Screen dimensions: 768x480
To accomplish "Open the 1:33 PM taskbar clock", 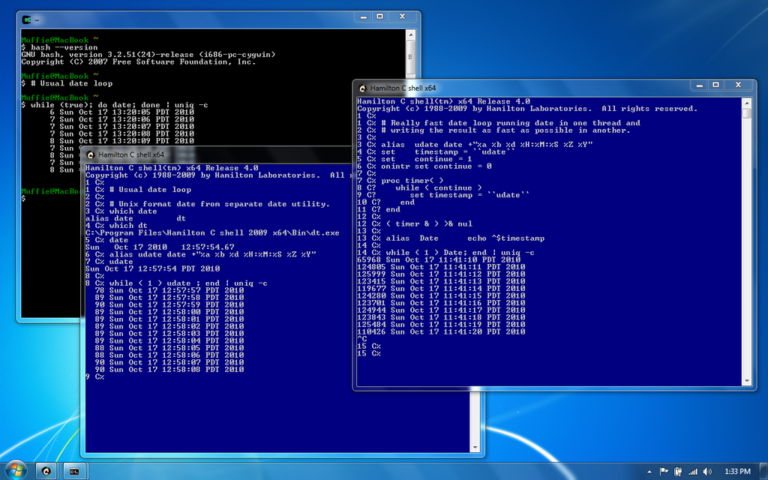I will pos(737,472).
